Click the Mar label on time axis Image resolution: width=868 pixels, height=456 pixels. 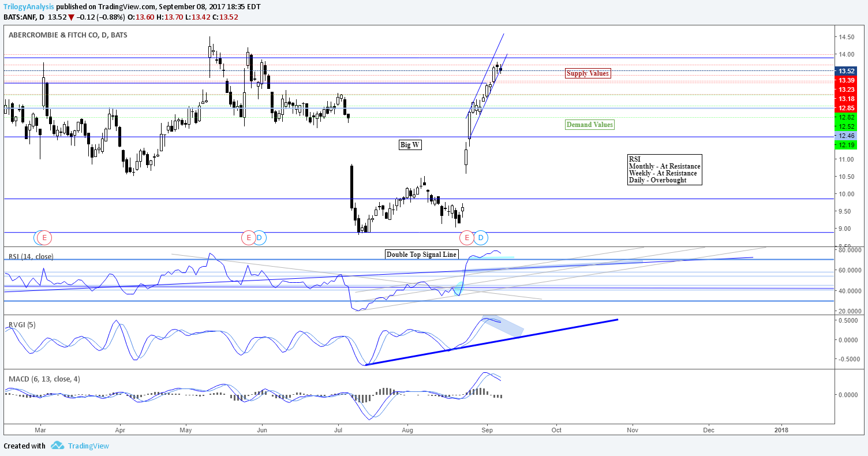pyautogui.click(x=40, y=430)
